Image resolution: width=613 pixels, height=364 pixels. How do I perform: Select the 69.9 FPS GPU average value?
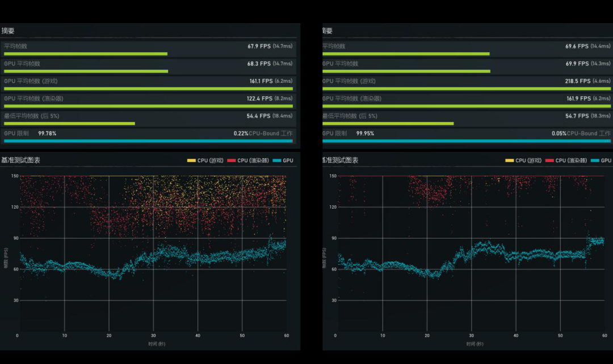click(577, 64)
